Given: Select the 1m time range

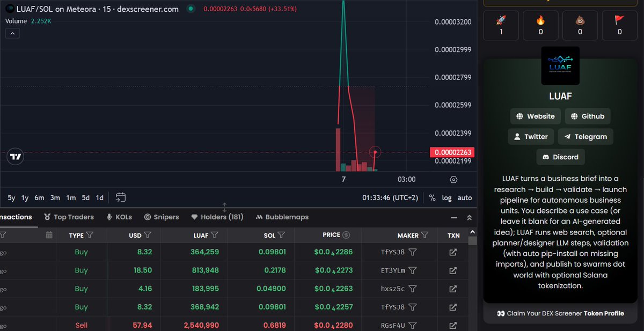Looking at the screenshot, I should (71, 197).
